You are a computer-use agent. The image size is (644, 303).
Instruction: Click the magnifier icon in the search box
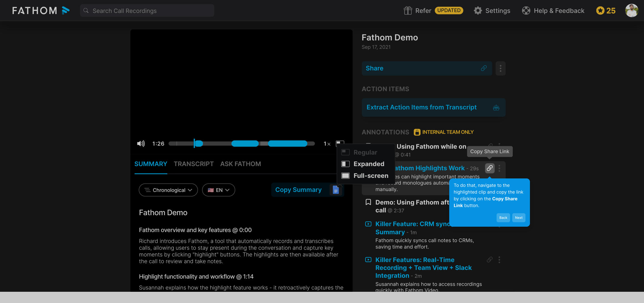click(86, 11)
